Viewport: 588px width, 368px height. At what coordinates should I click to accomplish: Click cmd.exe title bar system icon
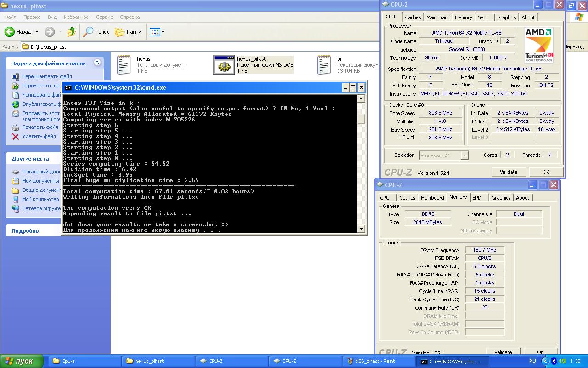pyautogui.click(x=68, y=87)
